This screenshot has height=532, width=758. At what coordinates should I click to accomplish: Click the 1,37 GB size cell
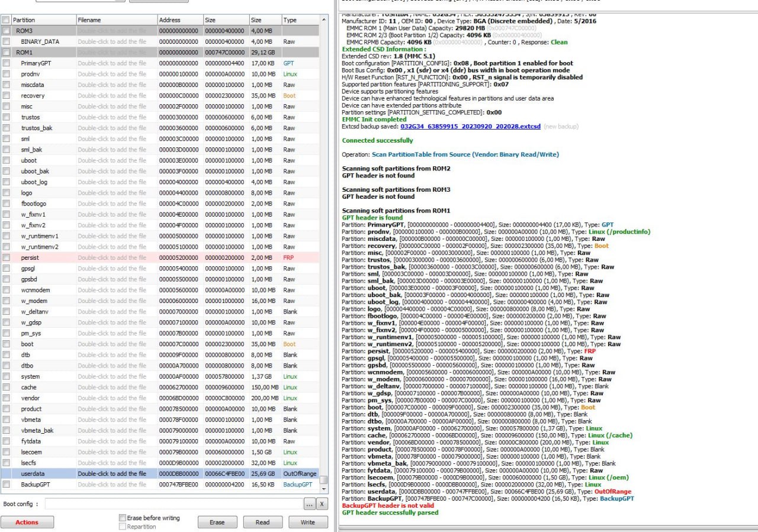[264, 376]
